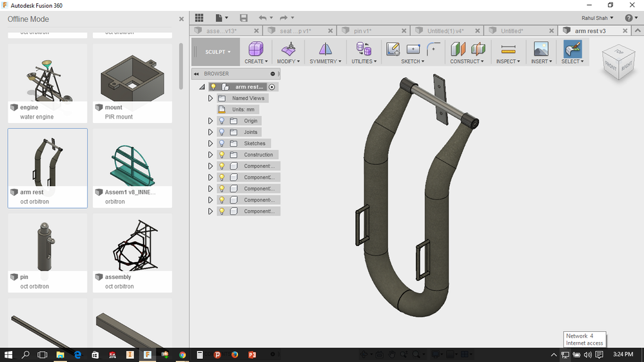Toggle visibility bulb for Sketches folder
The width and height of the screenshot is (644, 362).
(x=221, y=144)
